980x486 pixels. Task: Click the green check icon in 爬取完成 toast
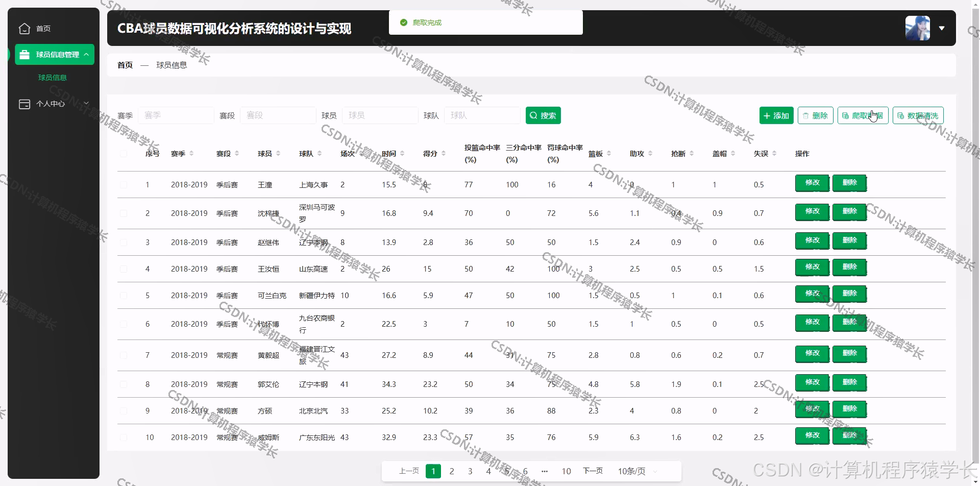[x=404, y=22]
